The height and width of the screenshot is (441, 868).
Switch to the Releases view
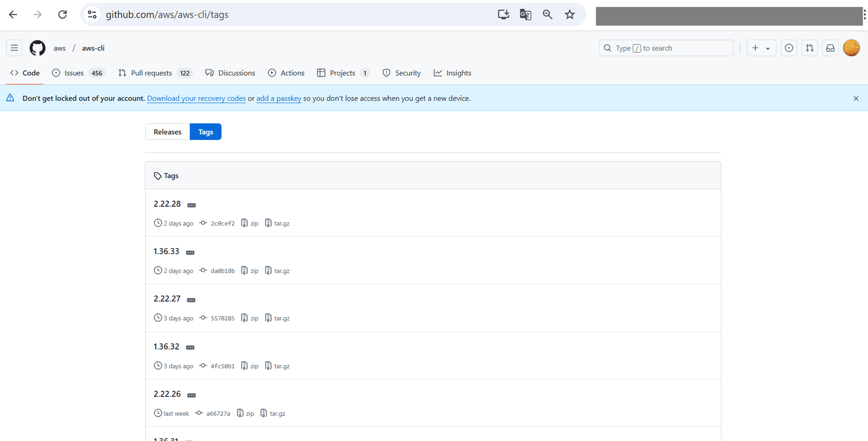(x=168, y=132)
